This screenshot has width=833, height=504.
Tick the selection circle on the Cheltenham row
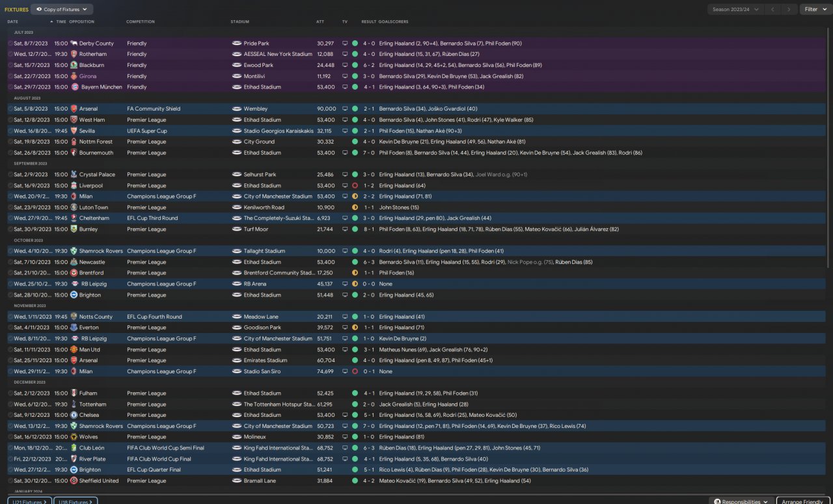coord(10,218)
